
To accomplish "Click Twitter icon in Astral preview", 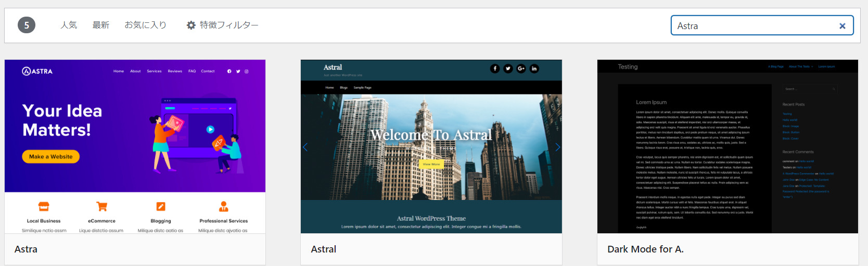I will point(508,69).
